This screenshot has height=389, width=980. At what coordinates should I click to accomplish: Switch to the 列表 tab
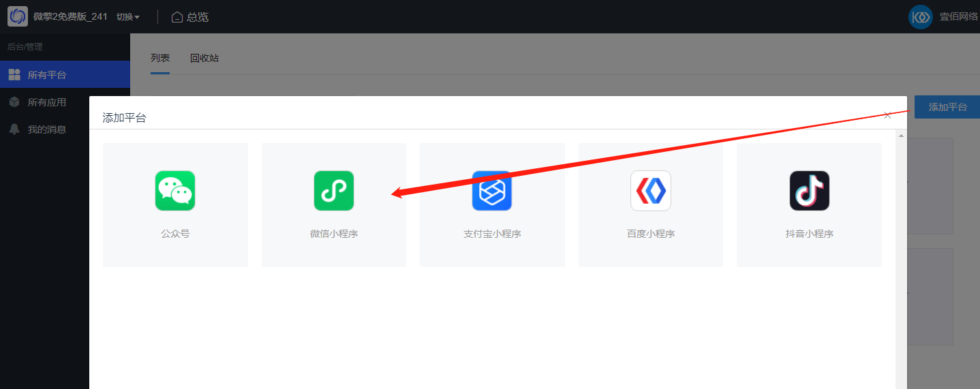(x=160, y=59)
